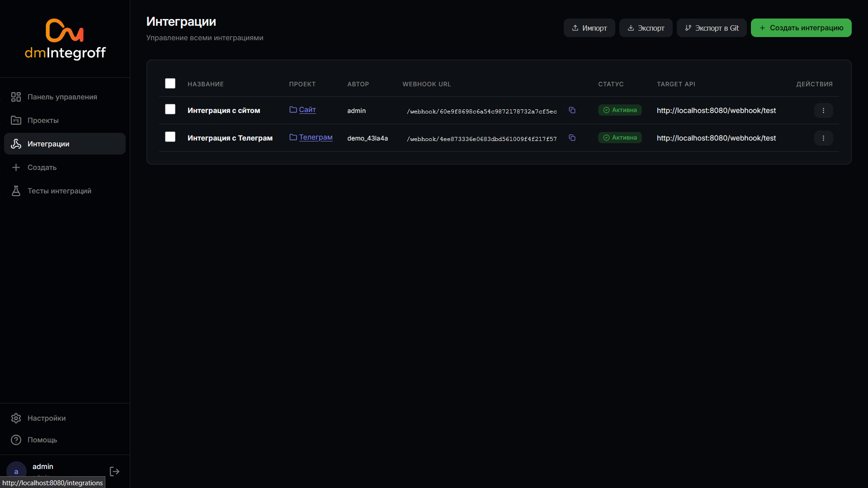The image size is (868, 488).
Task: Click the logout icon next to admin
Action: [114, 471]
